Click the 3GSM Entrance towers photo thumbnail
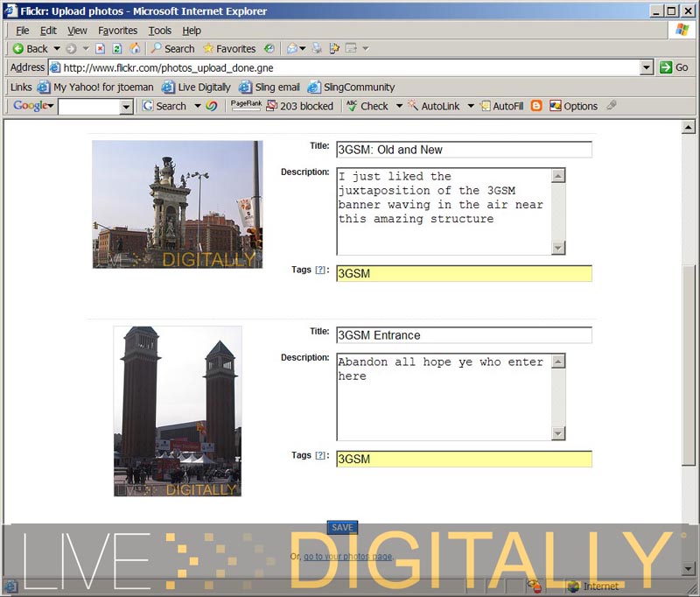This screenshot has width=700, height=597. click(x=177, y=411)
